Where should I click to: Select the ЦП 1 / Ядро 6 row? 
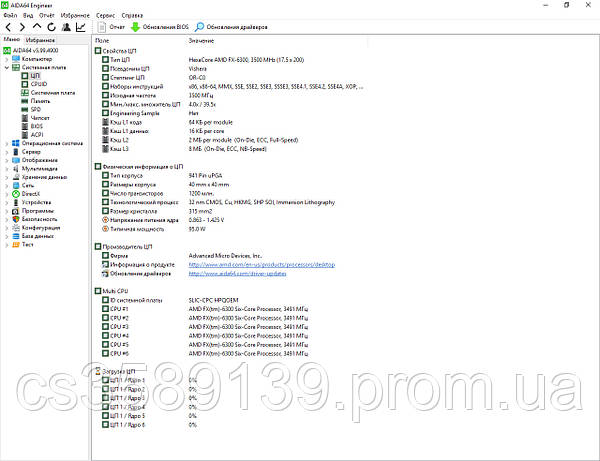click(150, 425)
